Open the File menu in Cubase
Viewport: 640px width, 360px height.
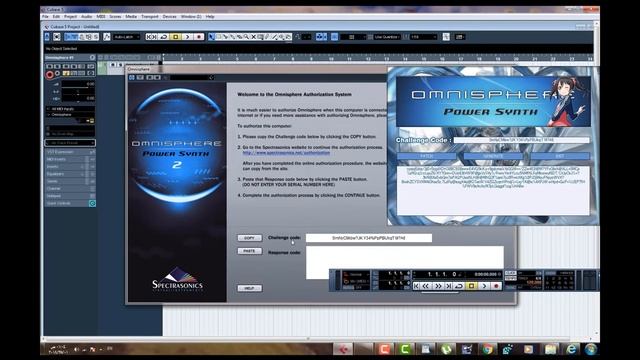pyautogui.click(x=45, y=17)
